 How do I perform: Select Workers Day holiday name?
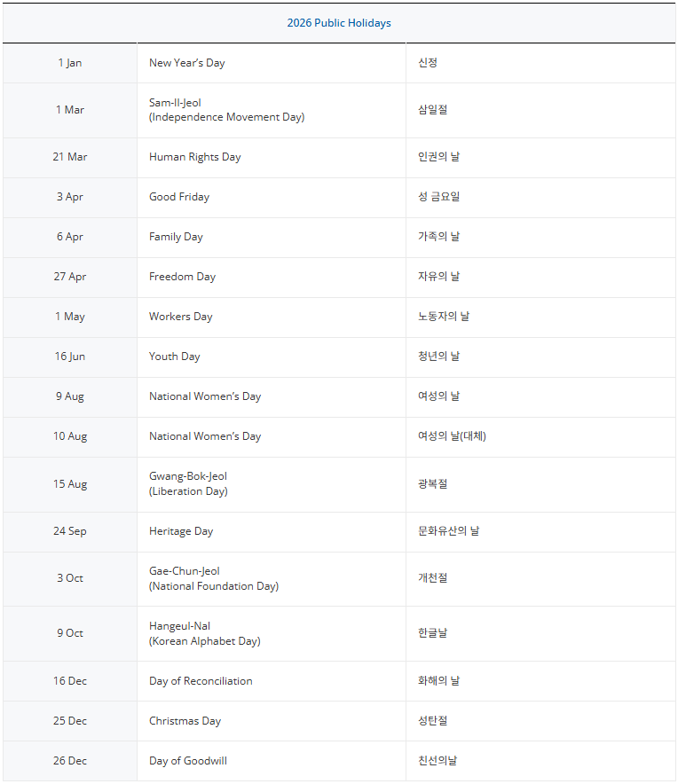[180, 317]
